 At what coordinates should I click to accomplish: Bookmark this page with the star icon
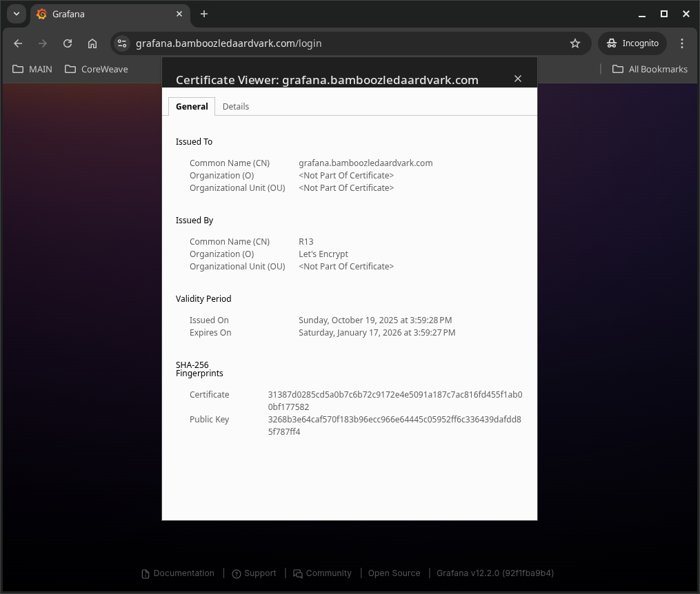575,43
